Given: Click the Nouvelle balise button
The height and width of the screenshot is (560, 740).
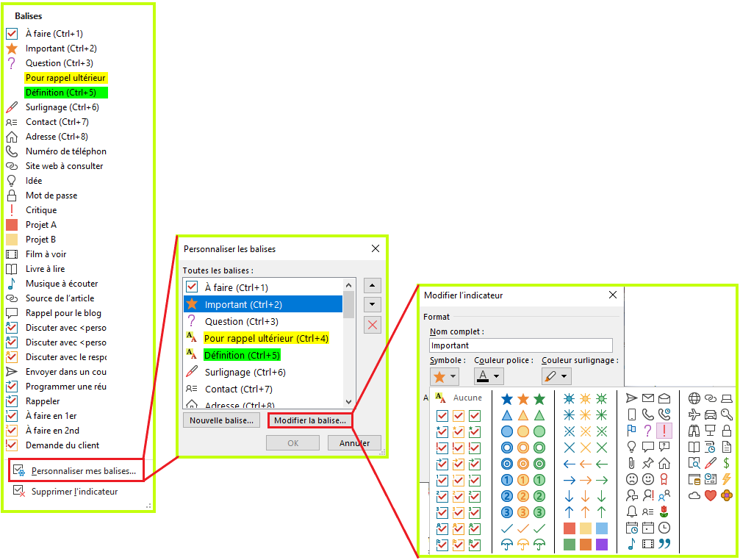Looking at the screenshot, I should [221, 420].
